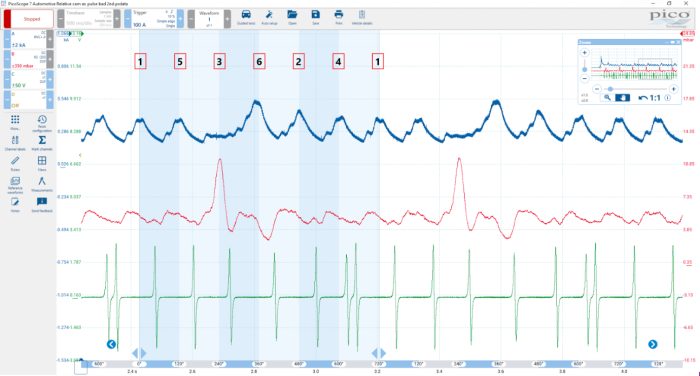The height and width of the screenshot is (376, 700).
Task: Open the Math channels sigma tool
Action: pos(42,142)
